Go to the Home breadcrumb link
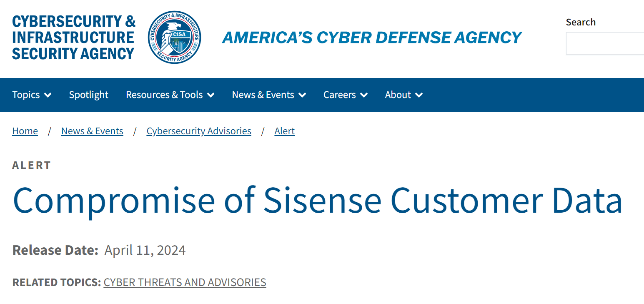Screen dimensions: 644x304 [x=25, y=131]
